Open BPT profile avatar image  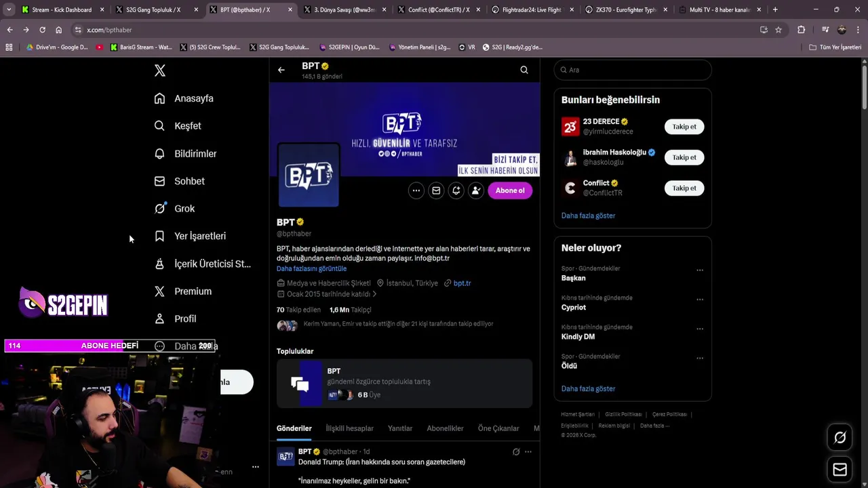309,176
